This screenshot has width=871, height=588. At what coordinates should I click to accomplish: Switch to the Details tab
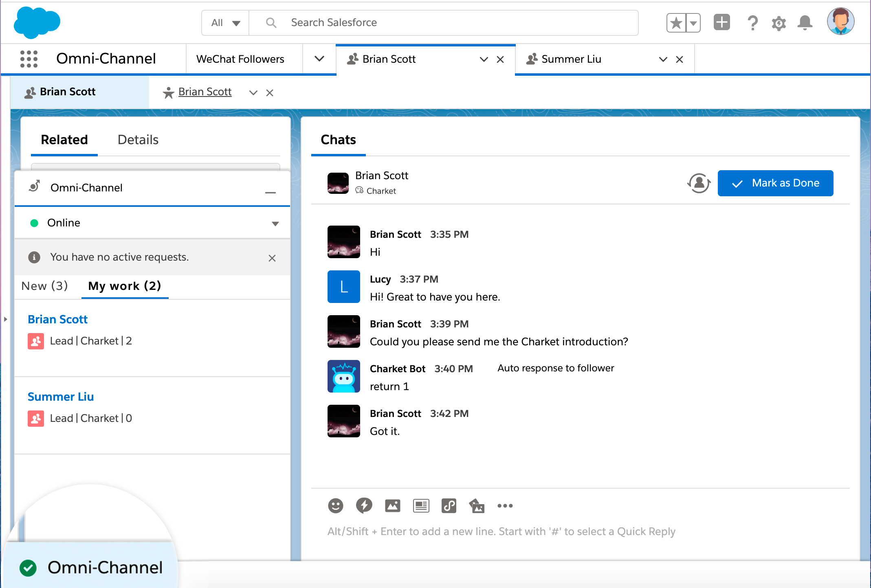click(x=138, y=140)
